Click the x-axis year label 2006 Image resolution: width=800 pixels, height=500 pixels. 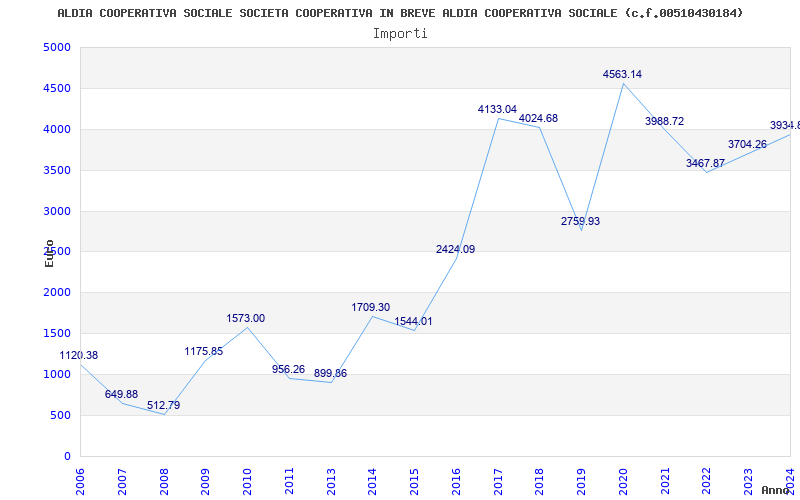(81, 482)
